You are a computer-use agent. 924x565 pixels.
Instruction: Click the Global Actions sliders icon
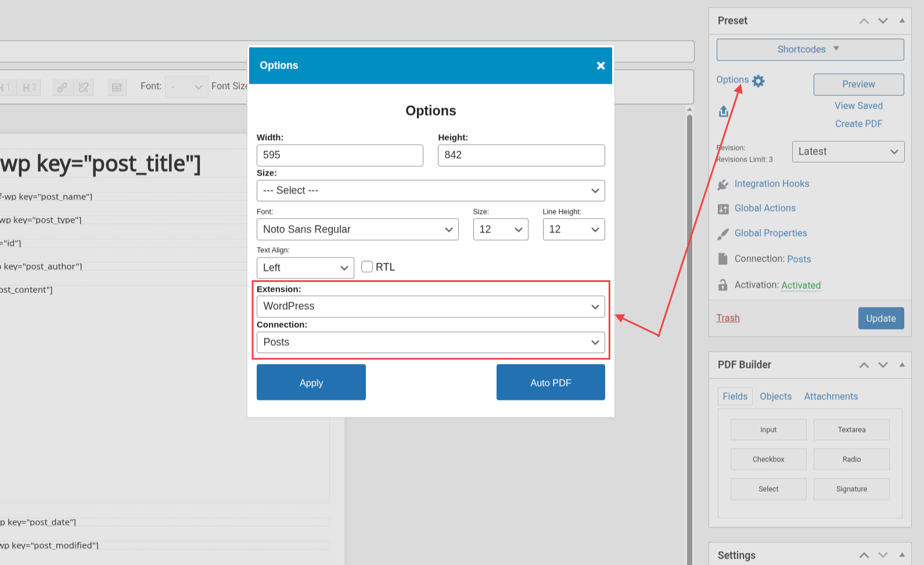click(x=723, y=209)
